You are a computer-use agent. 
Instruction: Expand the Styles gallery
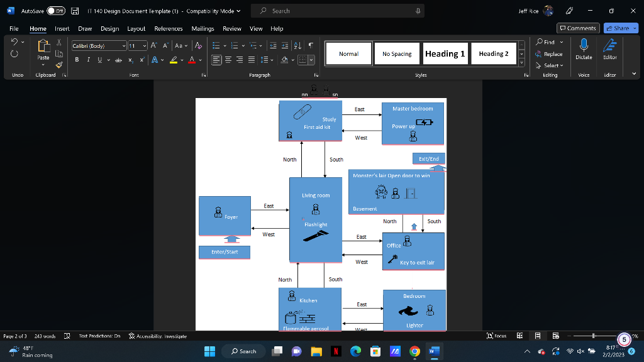pyautogui.click(x=521, y=62)
